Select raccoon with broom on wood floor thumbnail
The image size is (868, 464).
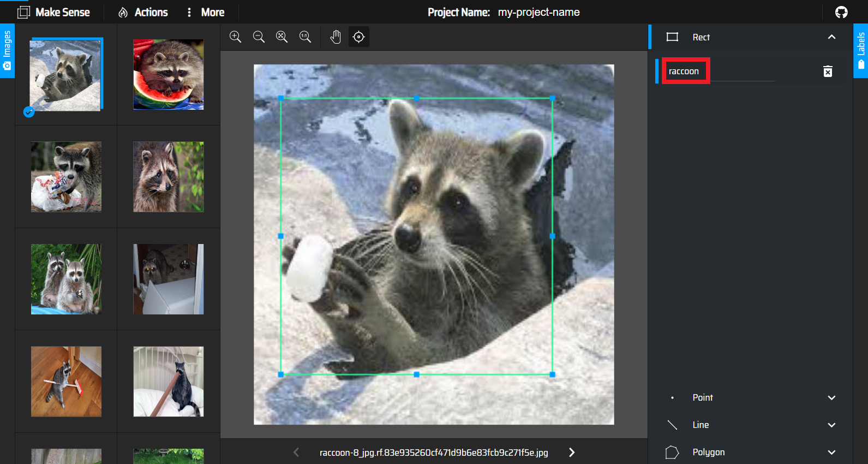click(x=66, y=382)
